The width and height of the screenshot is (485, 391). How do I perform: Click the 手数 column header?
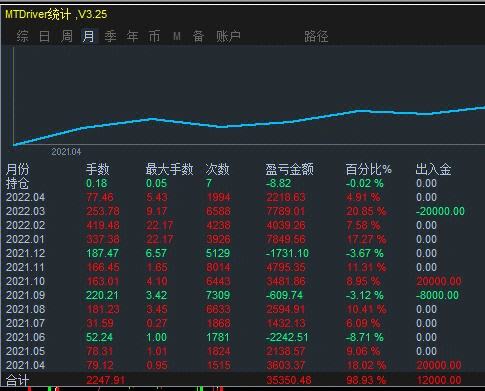click(98, 169)
